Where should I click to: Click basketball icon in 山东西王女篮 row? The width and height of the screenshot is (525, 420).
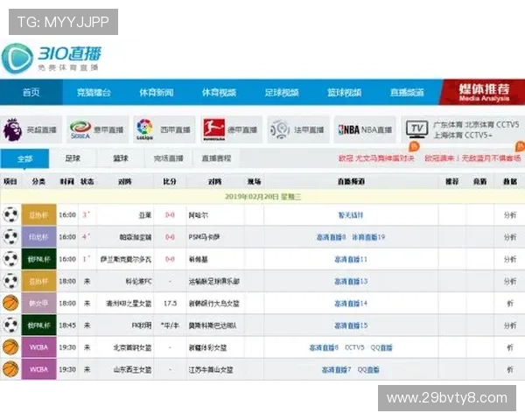10,369
